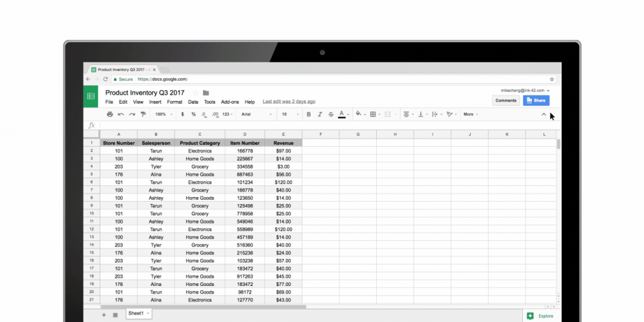Click the blue Share button
Image resolution: width=644 pixels, height=322 pixels.
click(x=536, y=100)
